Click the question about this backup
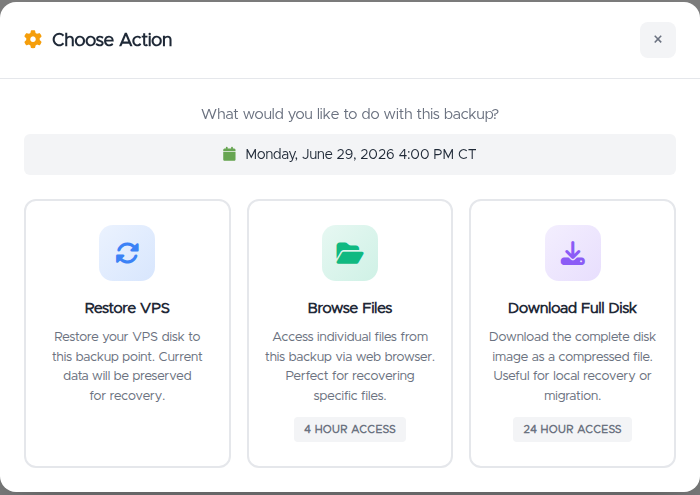 tap(350, 114)
